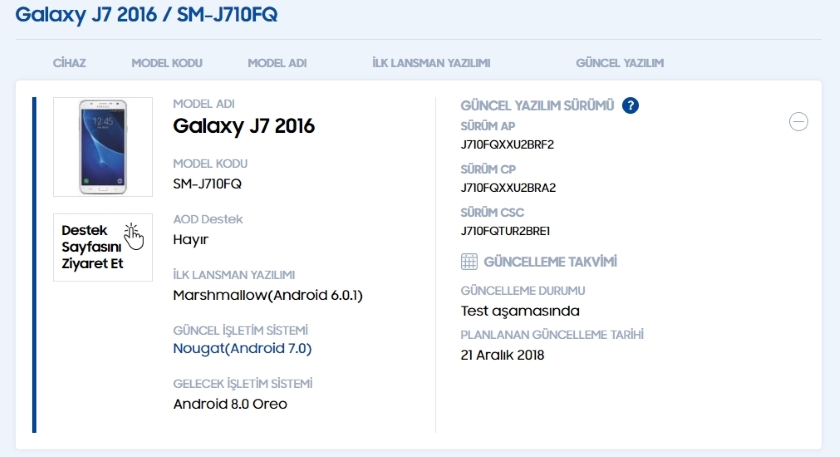Click the İLK LANSMAN YAZILIMI label inside the card

234,275
